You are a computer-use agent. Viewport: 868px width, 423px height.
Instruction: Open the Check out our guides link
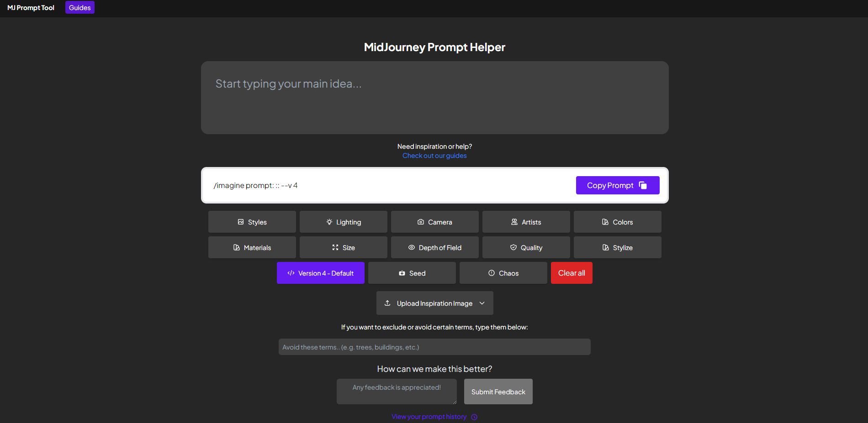click(x=434, y=156)
